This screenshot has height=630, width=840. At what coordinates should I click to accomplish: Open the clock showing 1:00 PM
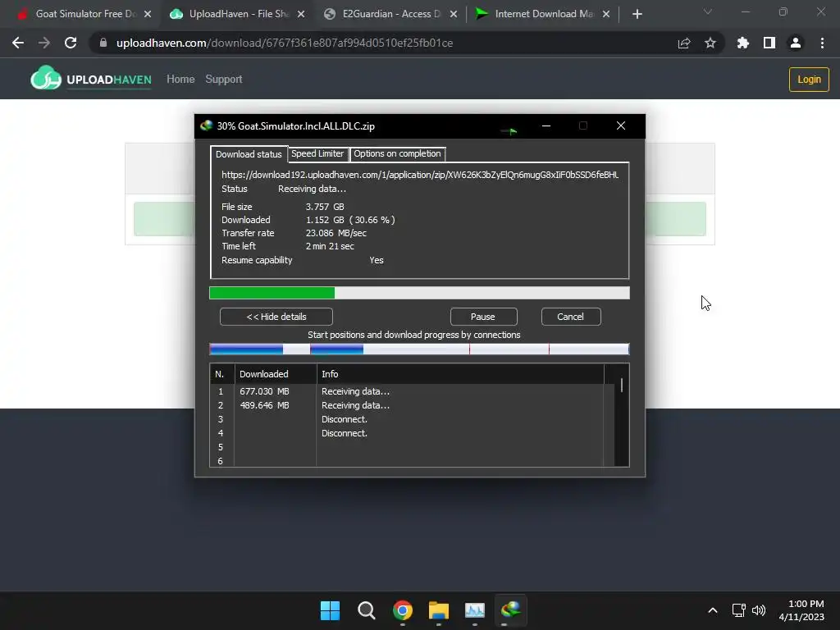801,610
